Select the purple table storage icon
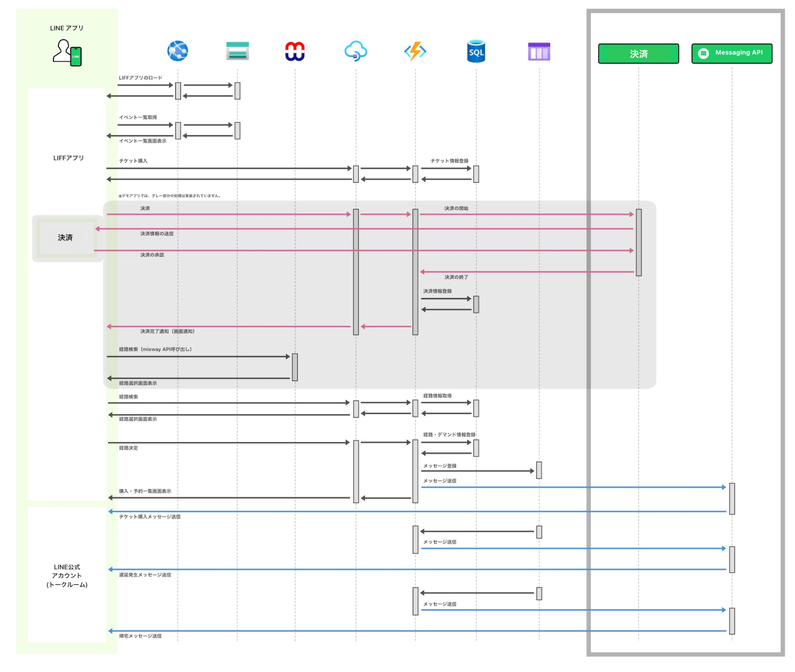The height and width of the screenshot is (672, 795). pyautogui.click(x=539, y=51)
